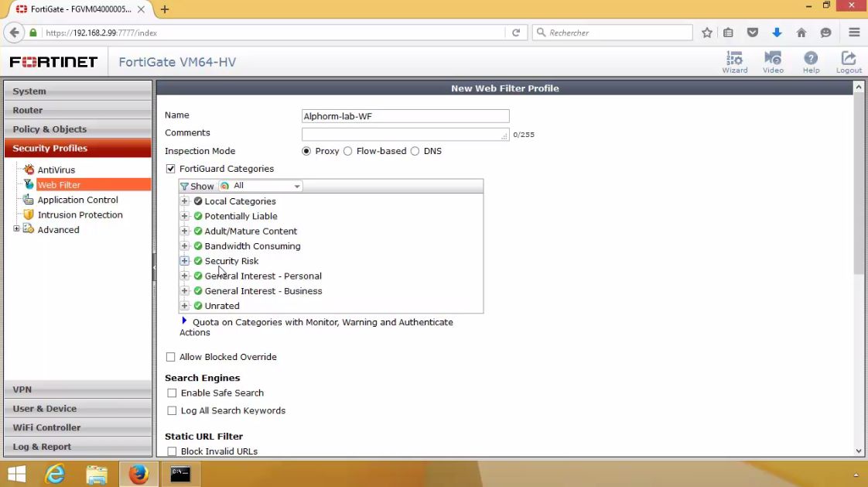Click the Bandwidth Consuming green status icon
The width and height of the screenshot is (868, 487).
click(197, 246)
